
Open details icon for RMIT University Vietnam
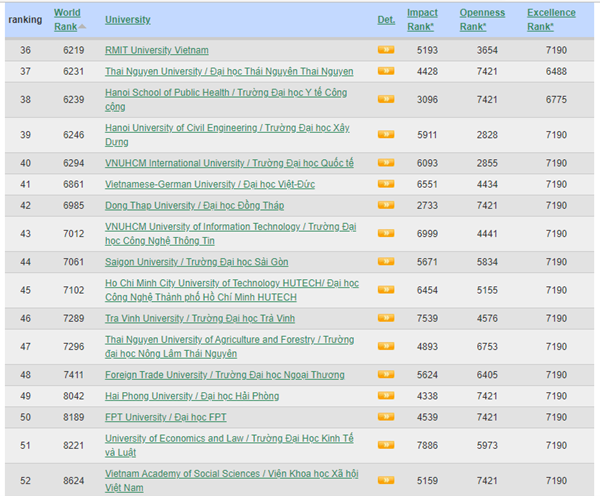[x=386, y=50]
